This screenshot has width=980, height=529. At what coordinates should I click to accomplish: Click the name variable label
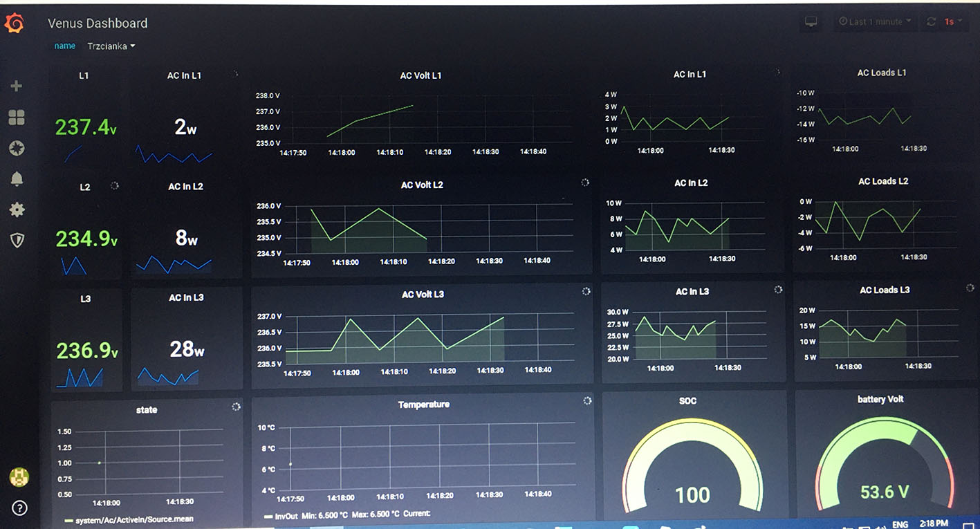(x=65, y=46)
